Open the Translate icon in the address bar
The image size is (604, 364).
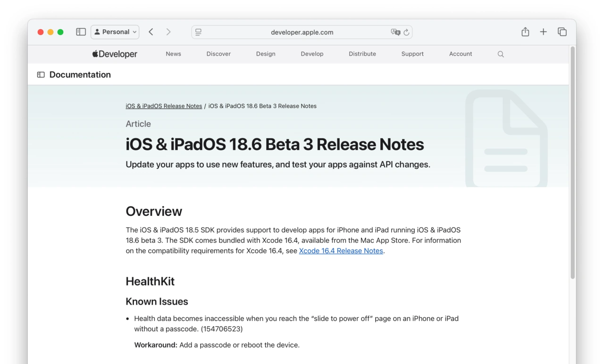coord(395,32)
